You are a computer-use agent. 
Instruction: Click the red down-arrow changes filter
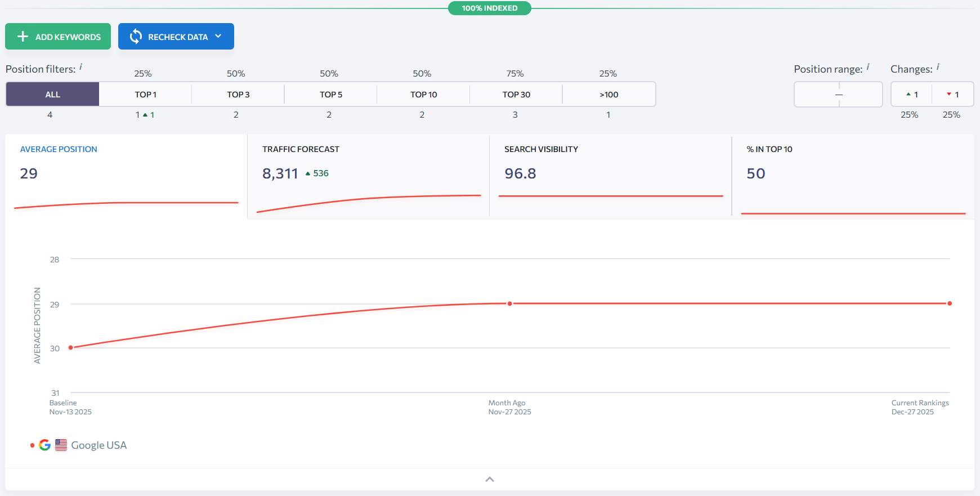pos(952,95)
